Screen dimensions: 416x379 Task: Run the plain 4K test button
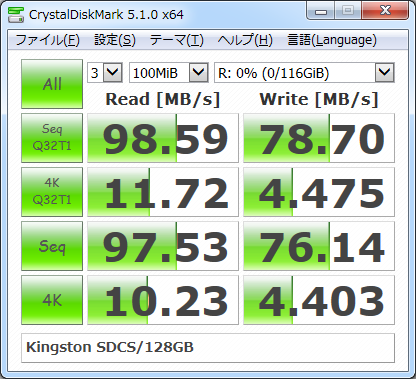point(52,300)
